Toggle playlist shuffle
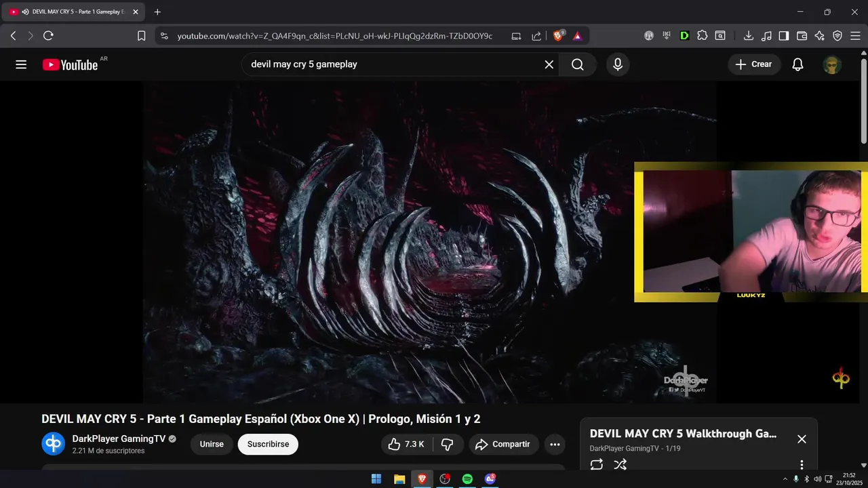 [620, 464]
